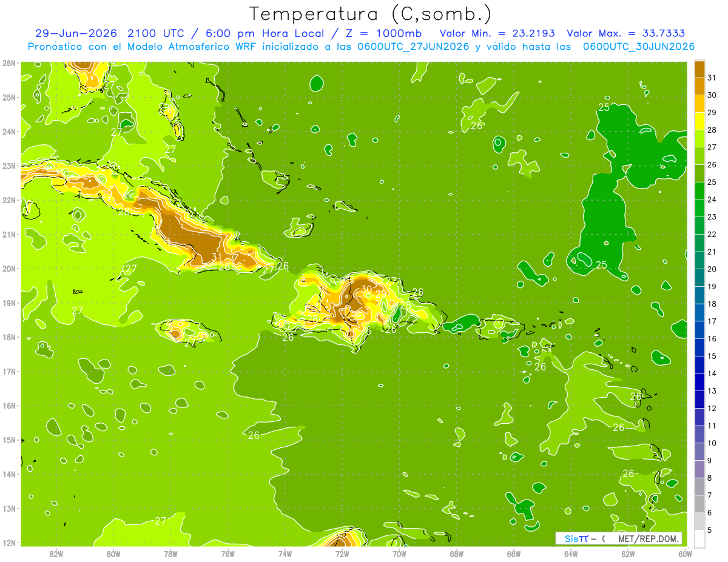728x562 pixels.
Task: Click the '68W' longitude axis label
Action: 456,554
